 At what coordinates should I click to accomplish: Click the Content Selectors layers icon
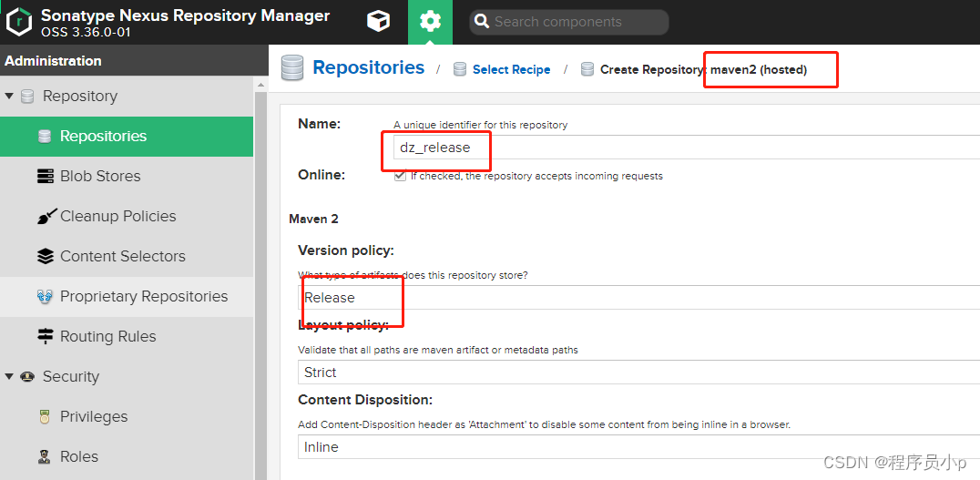pyautogui.click(x=45, y=256)
